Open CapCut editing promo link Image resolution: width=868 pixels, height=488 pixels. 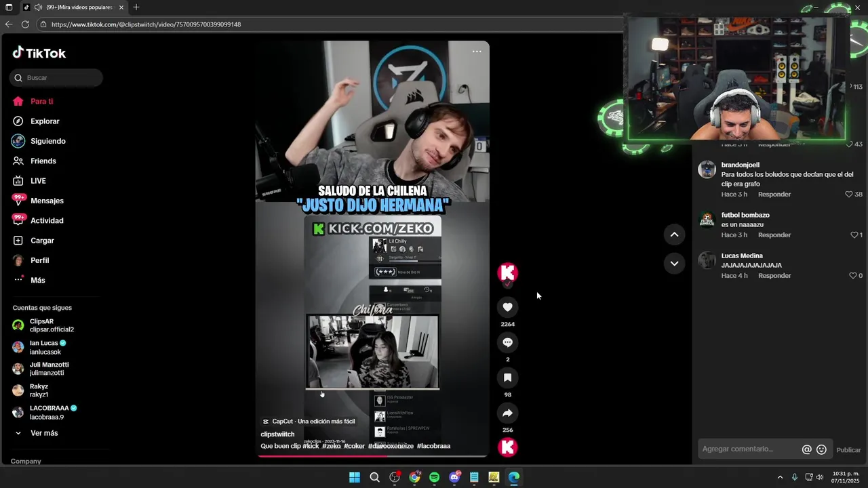tap(309, 422)
